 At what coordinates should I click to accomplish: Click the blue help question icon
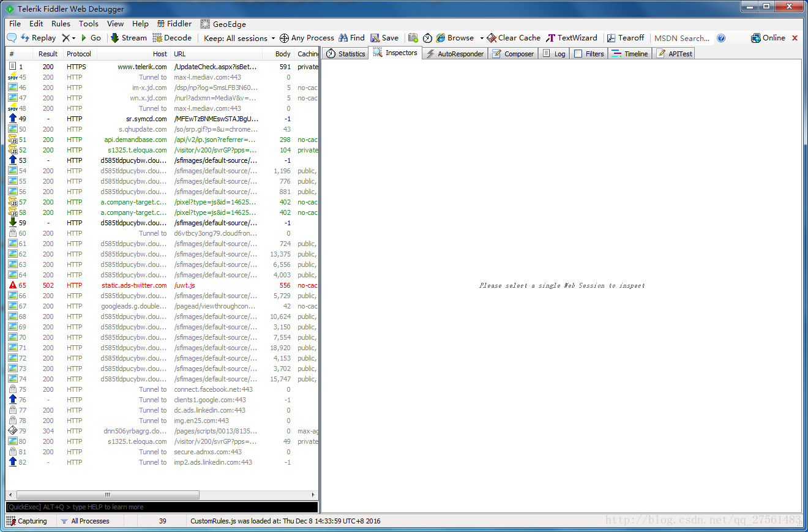click(721, 38)
